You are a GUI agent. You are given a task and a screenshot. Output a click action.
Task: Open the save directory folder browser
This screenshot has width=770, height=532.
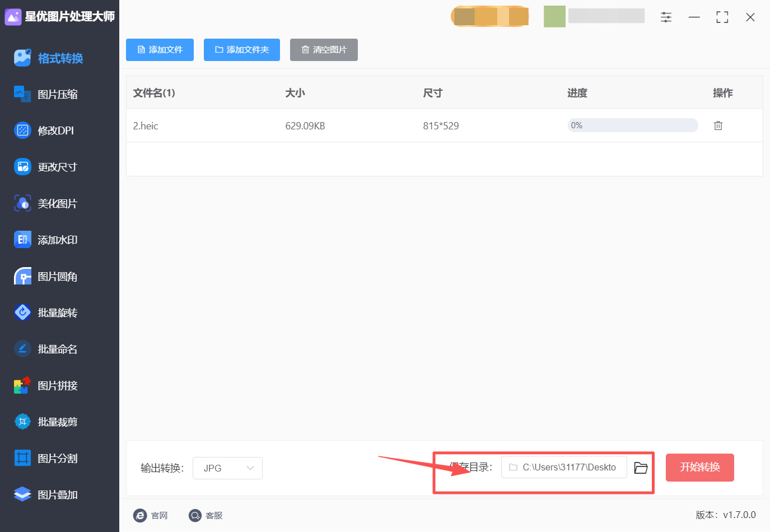(x=641, y=468)
